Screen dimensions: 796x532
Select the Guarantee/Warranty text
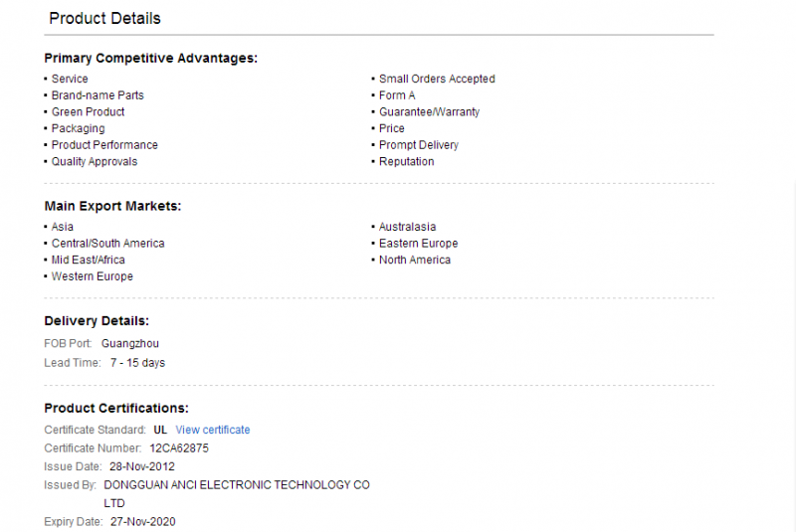(x=429, y=111)
